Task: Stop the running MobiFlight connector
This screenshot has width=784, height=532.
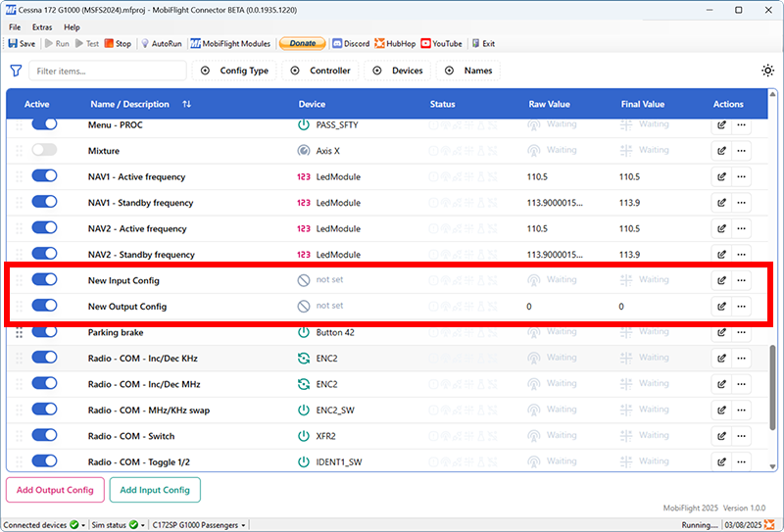Action: (x=118, y=43)
